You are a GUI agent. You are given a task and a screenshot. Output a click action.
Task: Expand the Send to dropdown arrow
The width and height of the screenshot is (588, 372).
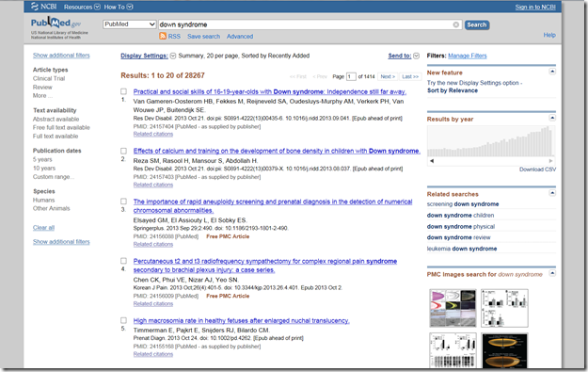(x=416, y=56)
